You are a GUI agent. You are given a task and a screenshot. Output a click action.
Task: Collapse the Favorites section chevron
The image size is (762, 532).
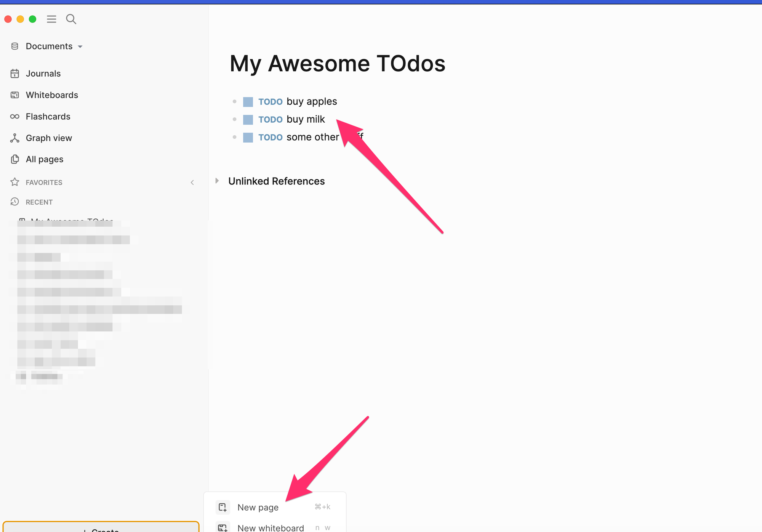192,183
